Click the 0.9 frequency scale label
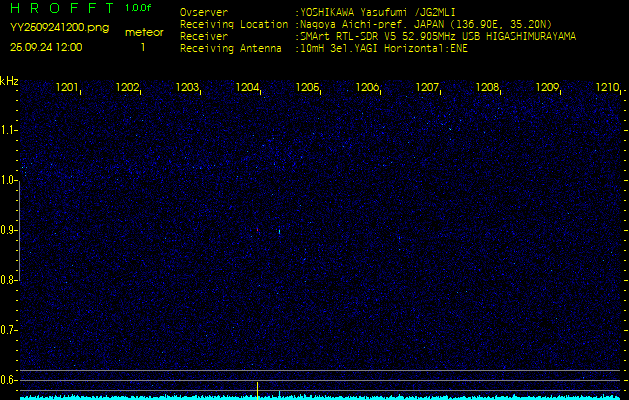Screen dimensions: 629x400 pyautogui.click(x=9, y=230)
